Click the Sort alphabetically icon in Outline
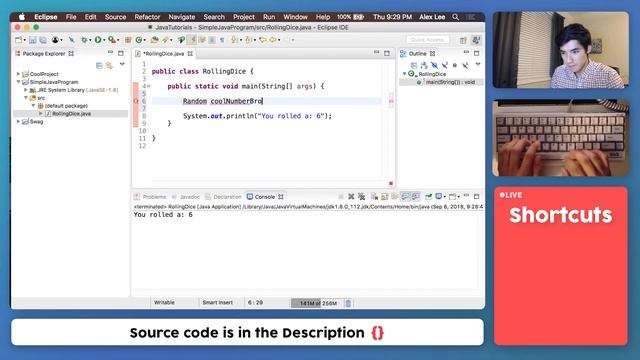 coord(424,65)
